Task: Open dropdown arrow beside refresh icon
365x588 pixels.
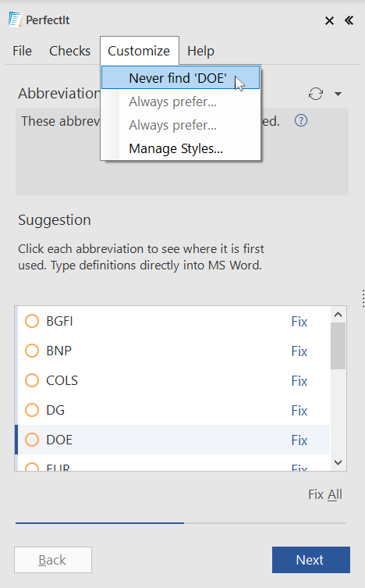Action: click(338, 94)
